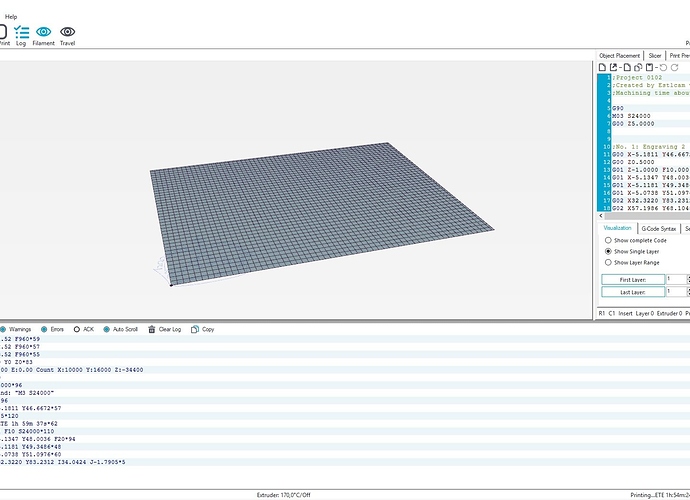This screenshot has width=690, height=500.
Task: Copy the log contents button
Action: coord(202,329)
